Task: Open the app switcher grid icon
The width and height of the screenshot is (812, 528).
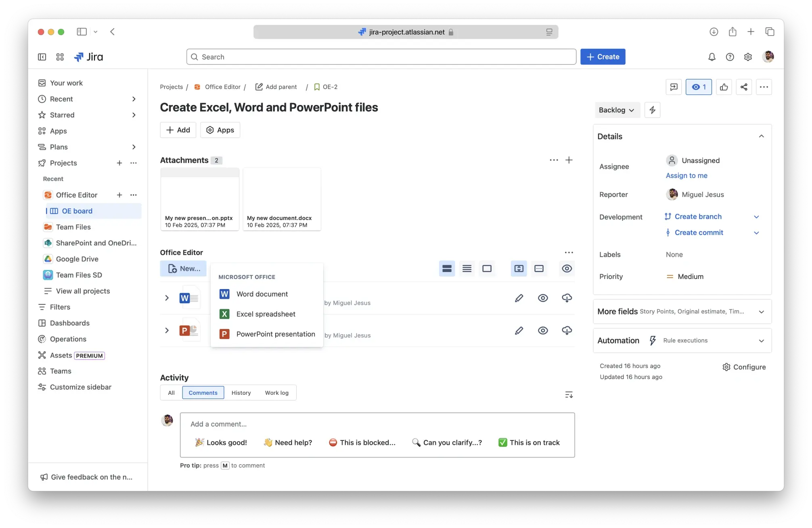Action: click(60, 57)
